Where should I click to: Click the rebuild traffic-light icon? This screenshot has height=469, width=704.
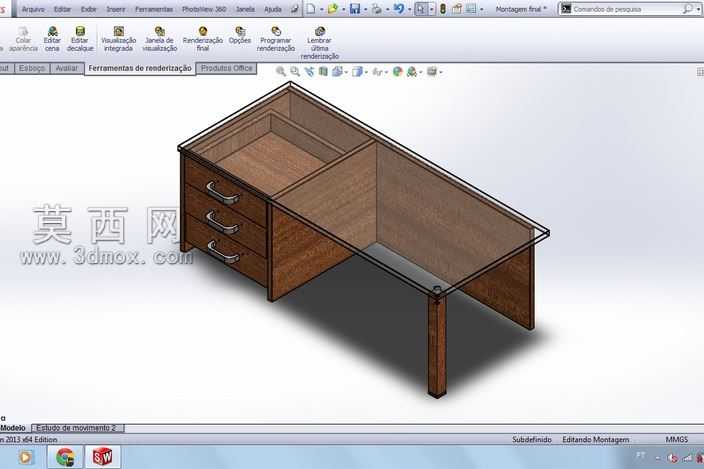point(443,9)
